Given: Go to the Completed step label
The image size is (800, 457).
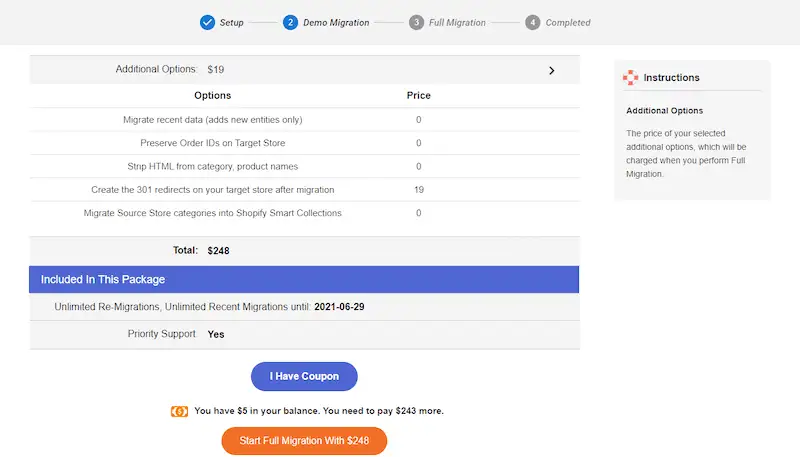Looking at the screenshot, I should (x=568, y=23).
